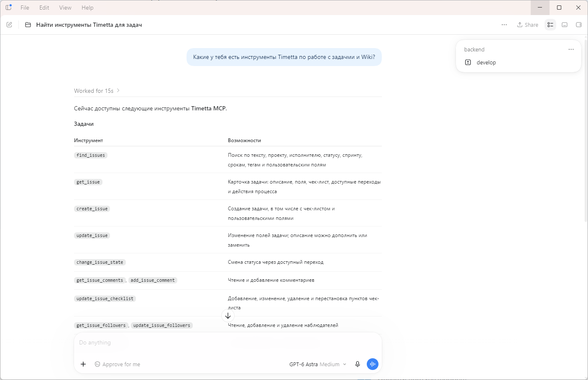Click the update_issue_followers tool name
Viewport: 588px width, 380px height.
coord(162,325)
